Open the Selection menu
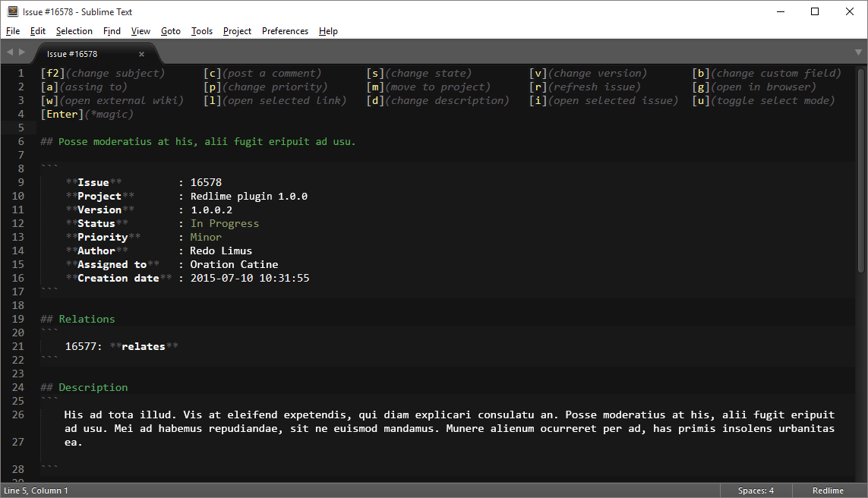The height and width of the screenshot is (498, 868). click(x=74, y=31)
